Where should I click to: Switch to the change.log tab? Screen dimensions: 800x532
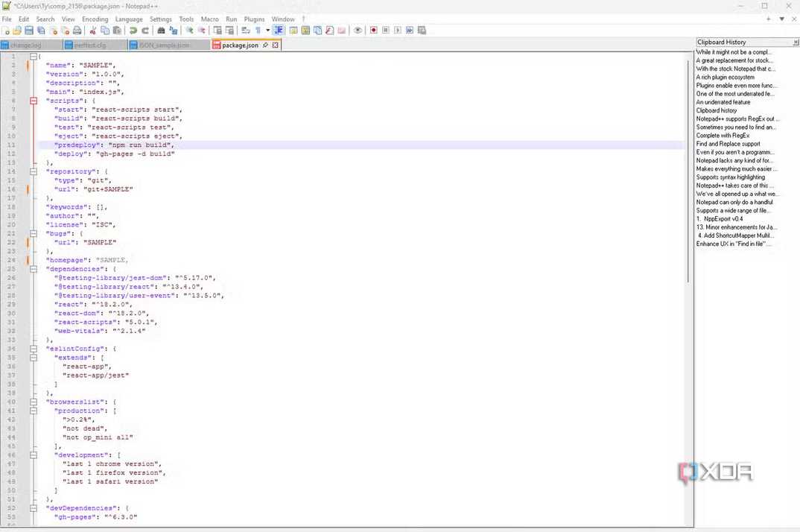pyautogui.click(x=31, y=45)
